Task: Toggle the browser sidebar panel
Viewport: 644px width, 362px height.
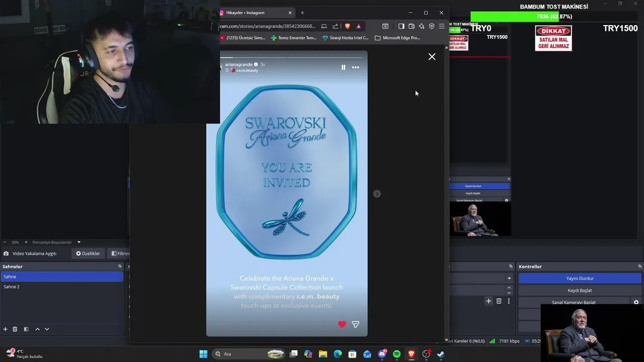Action: coord(401,26)
